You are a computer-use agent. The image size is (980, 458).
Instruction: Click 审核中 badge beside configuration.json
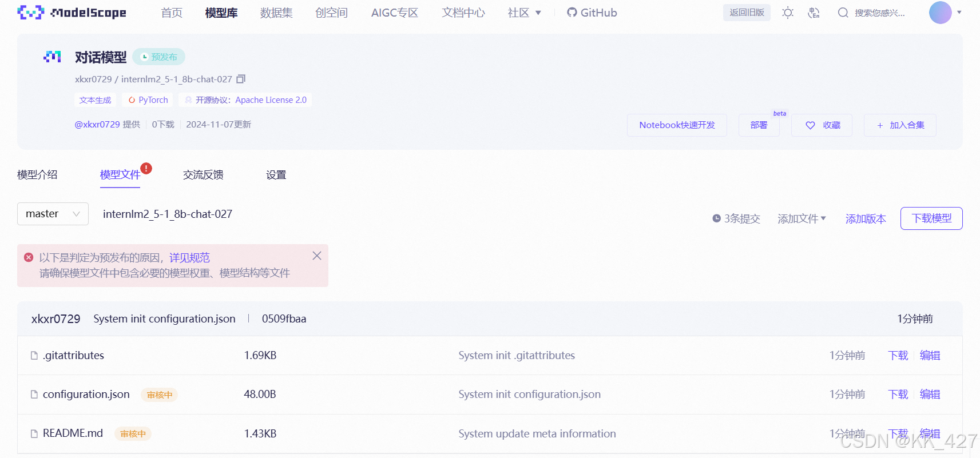[x=159, y=395]
